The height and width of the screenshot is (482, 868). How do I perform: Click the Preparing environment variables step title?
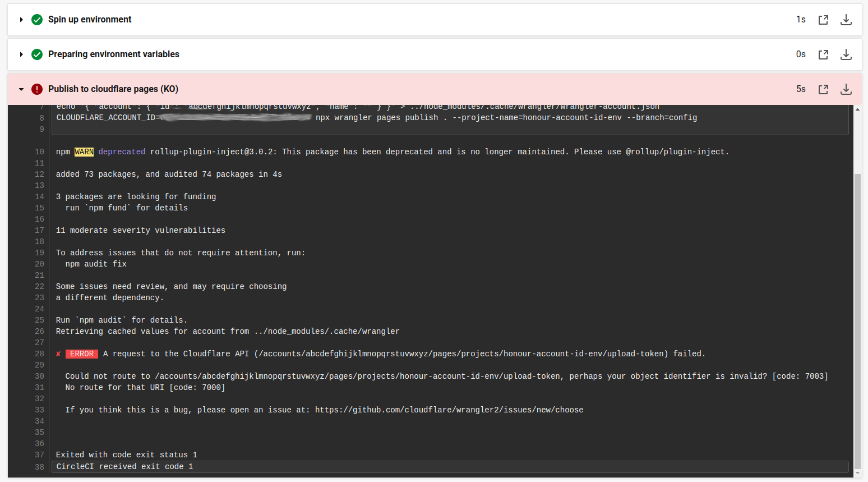(x=114, y=54)
